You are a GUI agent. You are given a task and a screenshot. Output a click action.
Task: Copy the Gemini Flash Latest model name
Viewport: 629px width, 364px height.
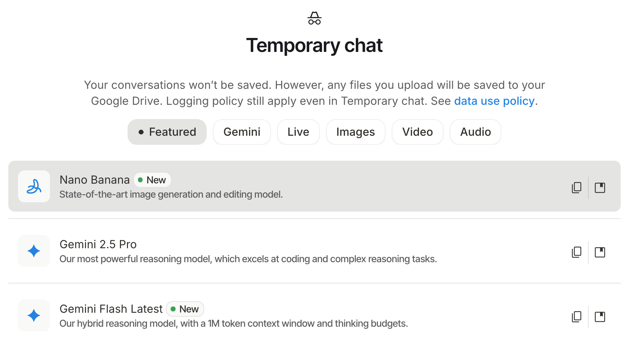[x=576, y=317]
